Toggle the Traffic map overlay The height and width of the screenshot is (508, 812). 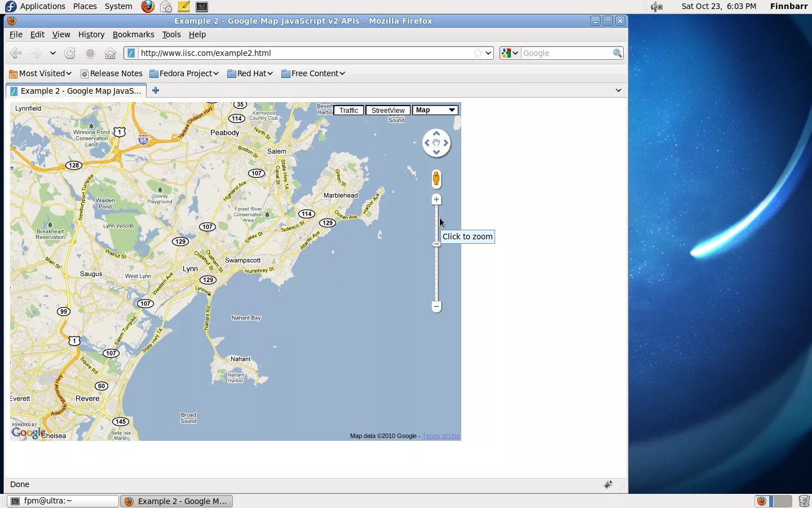tap(348, 111)
